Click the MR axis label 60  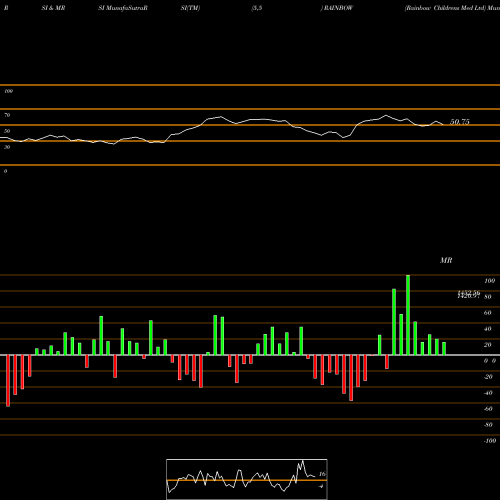tap(488, 313)
